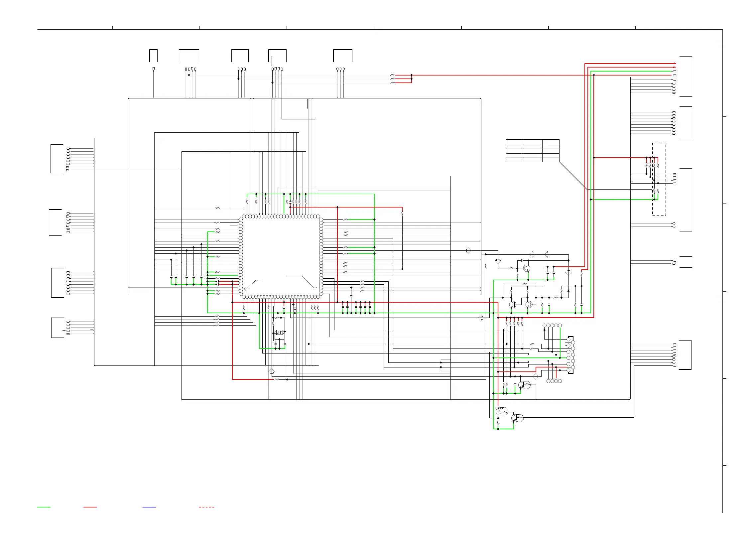The width and height of the screenshot is (754, 560).
Task: Click the solid right-pointing arrow marker
Action: coord(469,250)
